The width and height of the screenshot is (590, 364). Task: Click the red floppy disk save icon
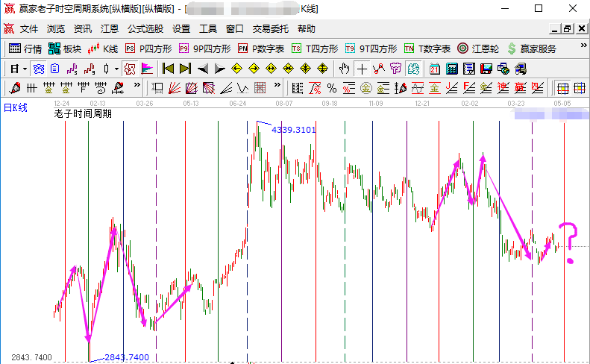pyautogui.click(x=486, y=69)
